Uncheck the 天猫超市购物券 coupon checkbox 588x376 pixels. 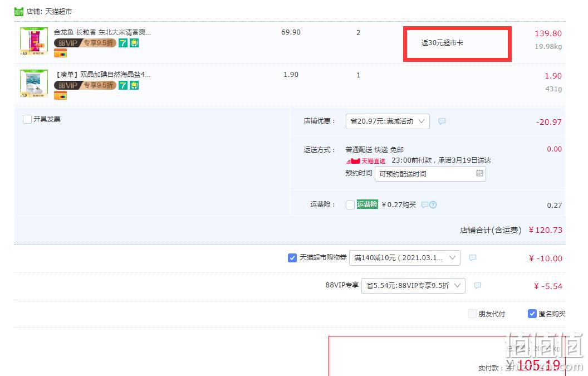292,258
